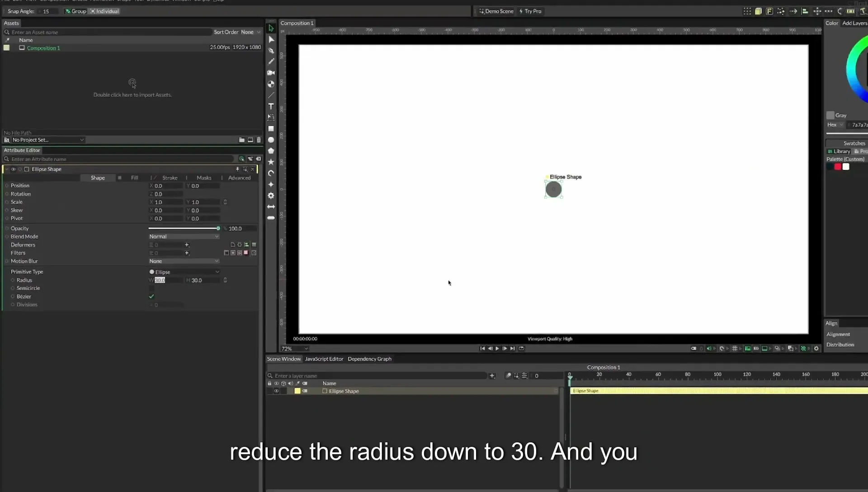Pin the Ellipse Shape attribute panel
Viewport: 868px width, 492px height.
(x=237, y=169)
